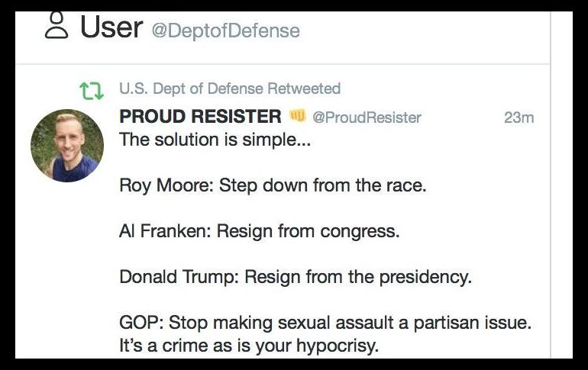The image size is (588, 370).
Task: Visit the @ProudResister handle
Action: coord(367,117)
